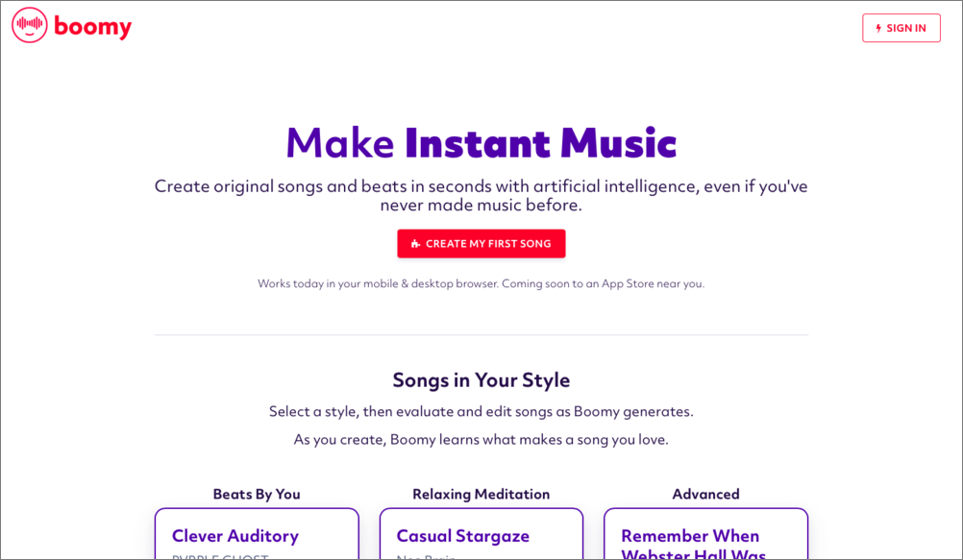Open the Remember When Webster Hall song card
This screenshot has width=963, height=560.
(x=705, y=536)
